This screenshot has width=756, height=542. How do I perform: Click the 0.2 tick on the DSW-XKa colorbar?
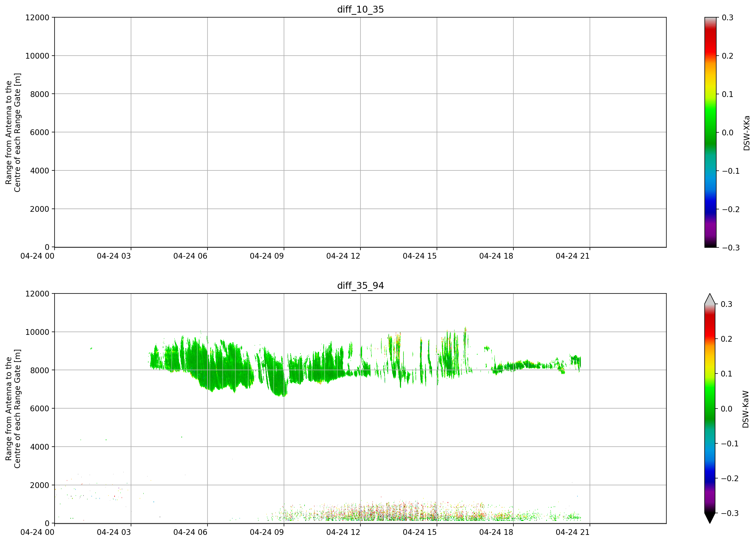click(x=728, y=56)
